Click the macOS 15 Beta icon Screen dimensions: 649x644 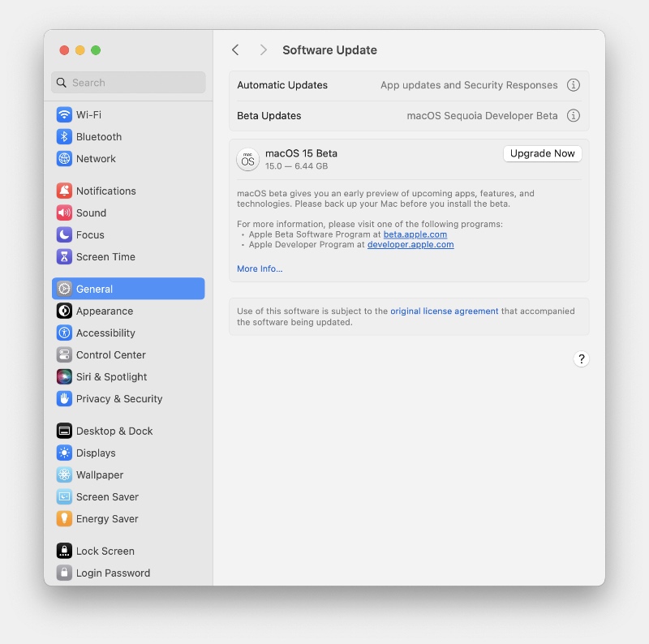(x=247, y=160)
